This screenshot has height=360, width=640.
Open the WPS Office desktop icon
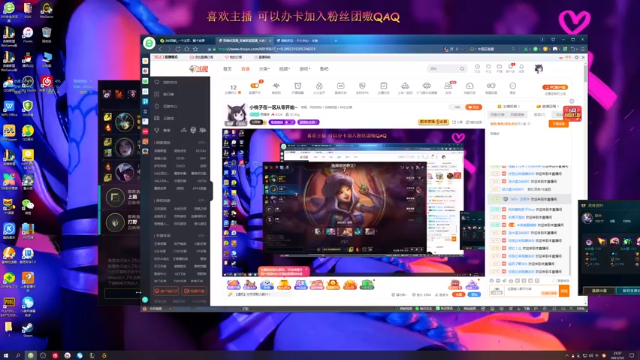[x=9, y=108]
